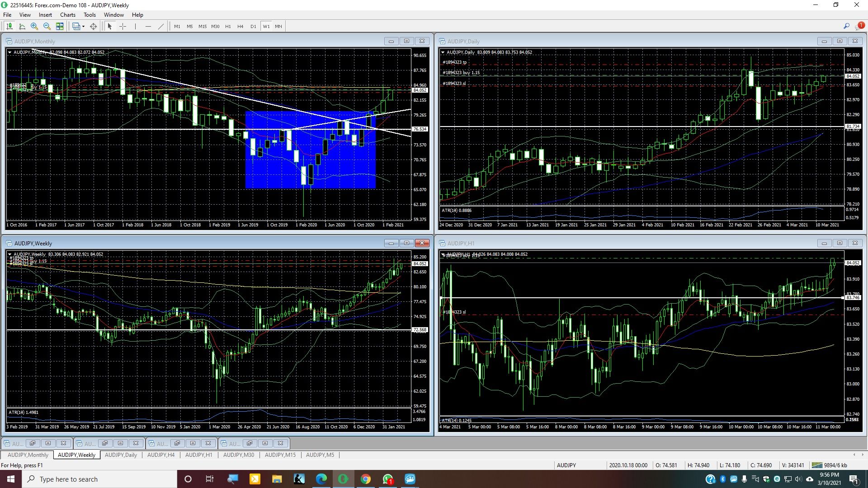
Task: Choose the vertical line drawing tool
Action: click(x=135, y=26)
